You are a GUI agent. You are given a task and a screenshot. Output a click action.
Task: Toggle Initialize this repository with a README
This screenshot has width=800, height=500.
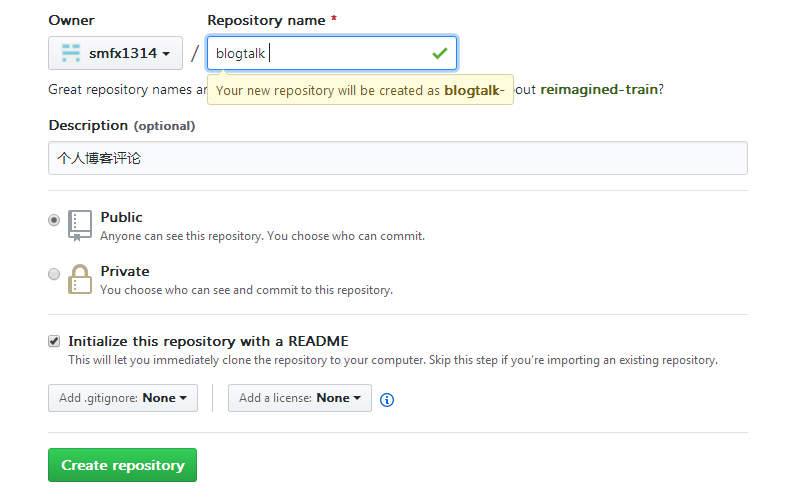click(x=54, y=341)
